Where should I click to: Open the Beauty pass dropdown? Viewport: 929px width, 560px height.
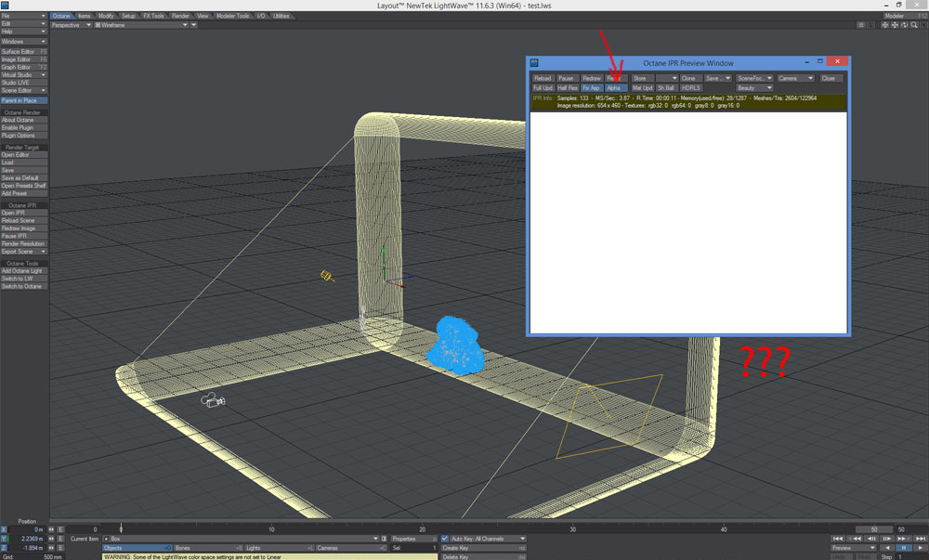pyautogui.click(x=754, y=87)
